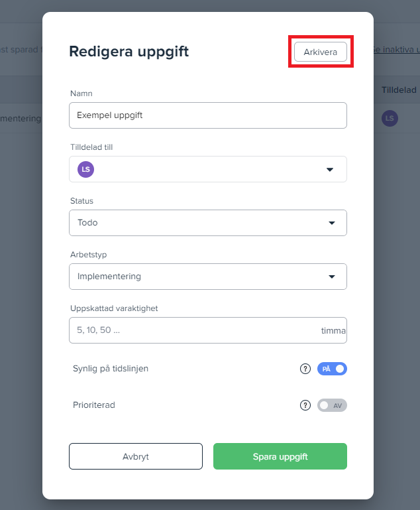The image size is (420, 510).
Task: Expand the Arbetstyp dropdown showing Implementering
Action: 207,277
